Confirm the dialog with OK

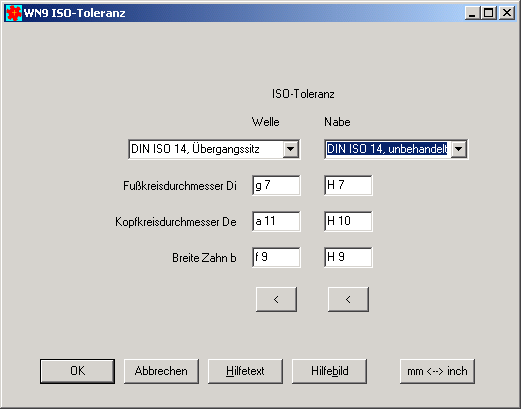[x=77, y=371]
